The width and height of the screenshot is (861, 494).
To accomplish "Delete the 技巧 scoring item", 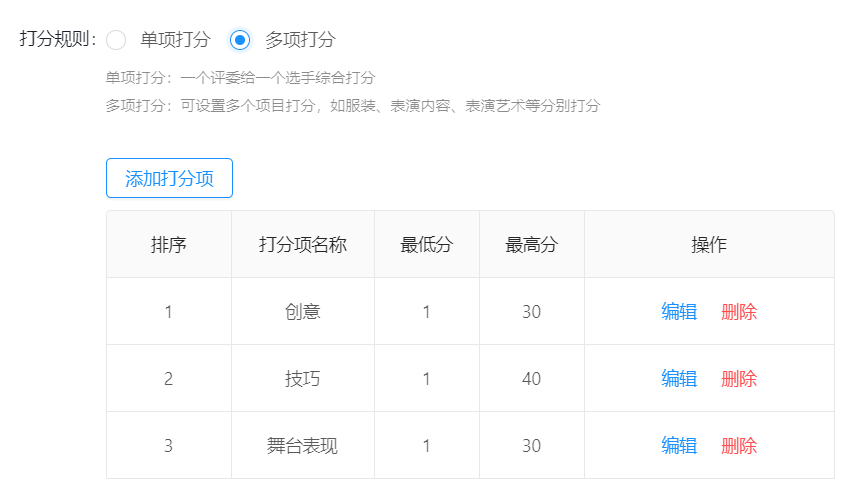I will tap(739, 379).
